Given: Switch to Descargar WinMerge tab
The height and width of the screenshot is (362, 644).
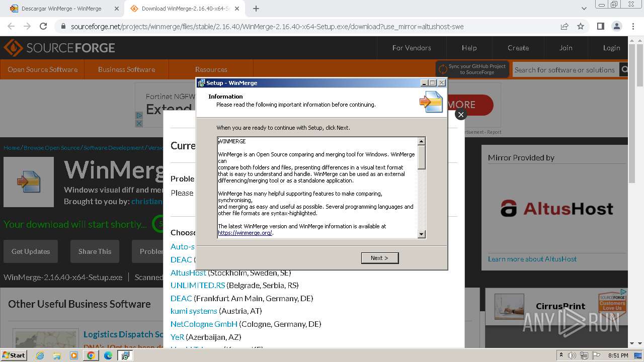Looking at the screenshot, I should pyautogui.click(x=61, y=9).
